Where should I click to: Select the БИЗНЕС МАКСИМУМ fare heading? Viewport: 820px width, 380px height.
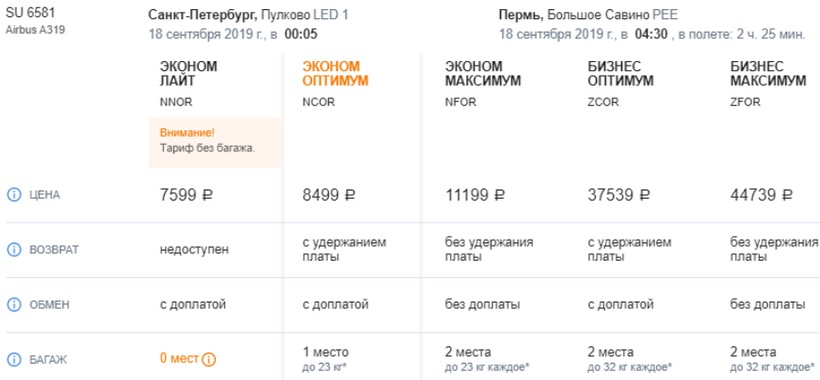click(x=768, y=74)
